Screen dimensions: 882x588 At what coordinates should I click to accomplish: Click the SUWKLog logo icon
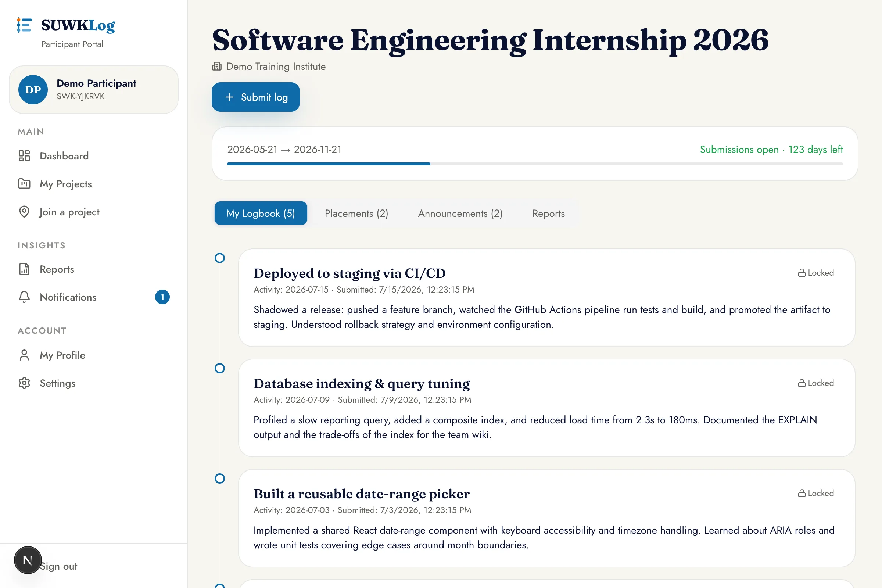click(x=24, y=25)
